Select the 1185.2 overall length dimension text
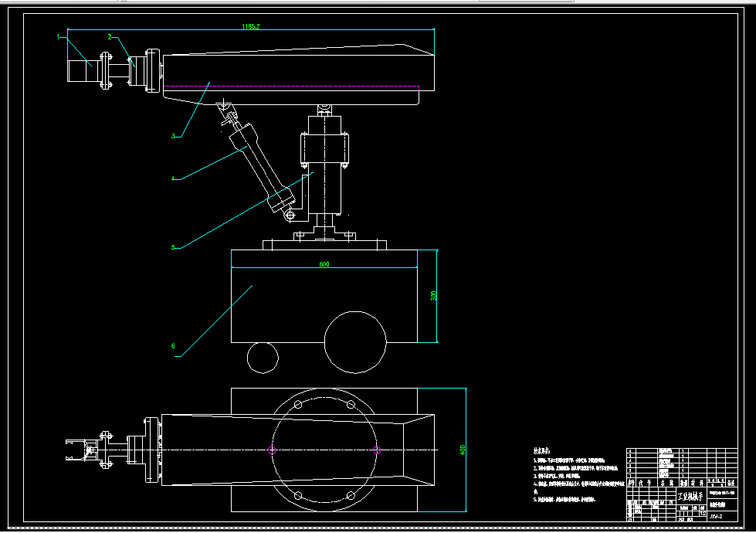Screen dimensions: 756x533 tap(251, 26)
